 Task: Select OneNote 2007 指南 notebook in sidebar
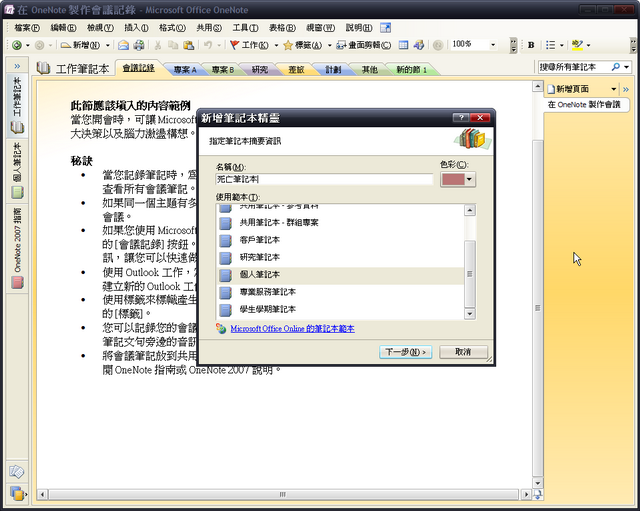point(17,248)
